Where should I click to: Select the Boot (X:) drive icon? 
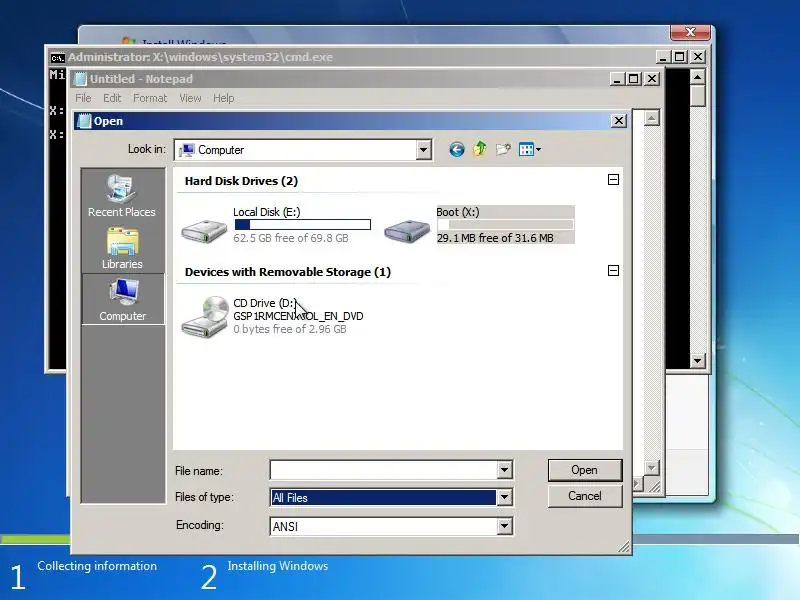point(407,231)
